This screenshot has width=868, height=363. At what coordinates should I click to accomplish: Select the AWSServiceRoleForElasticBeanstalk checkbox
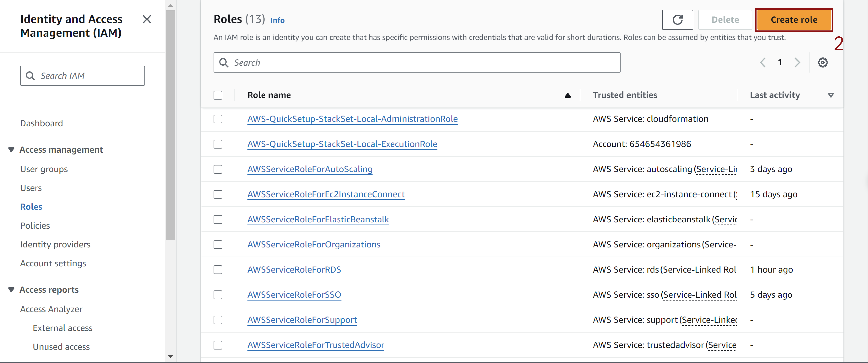point(218,219)
